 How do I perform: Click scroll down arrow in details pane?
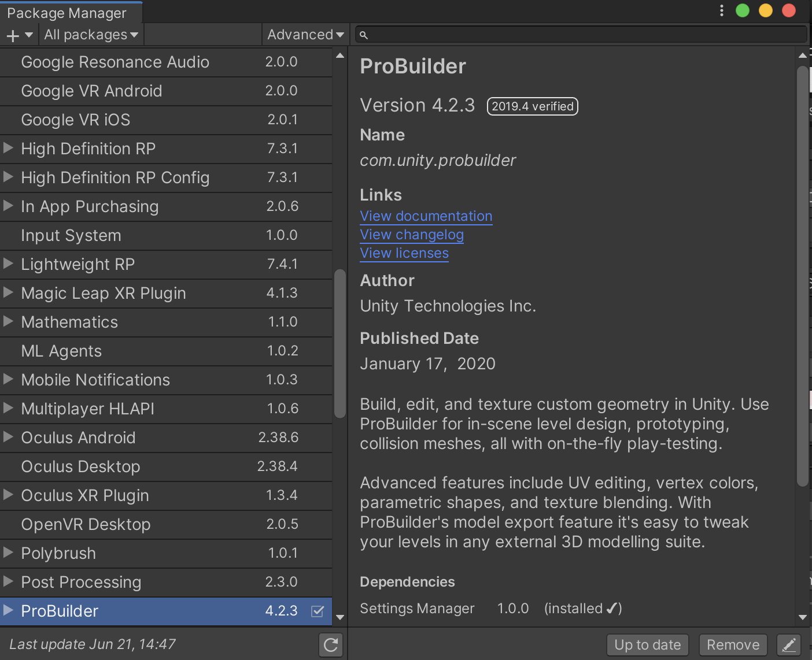coord(802,617)
